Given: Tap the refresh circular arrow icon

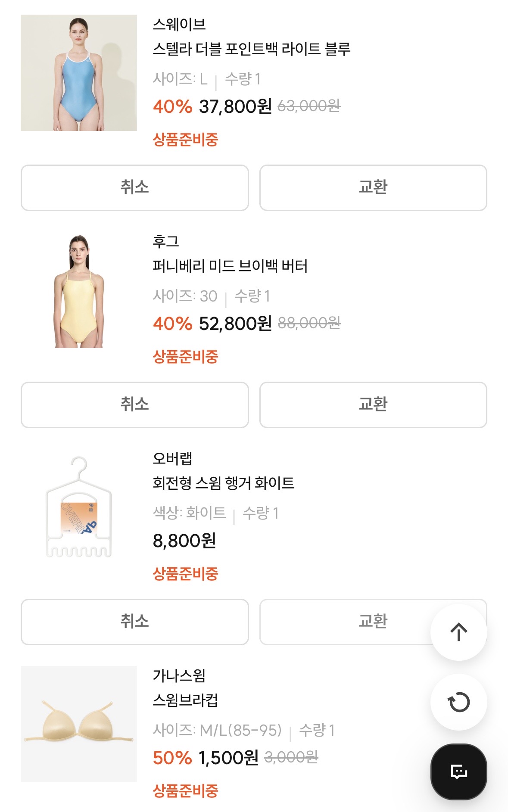Looking at the screenshot, I should 458,702.
